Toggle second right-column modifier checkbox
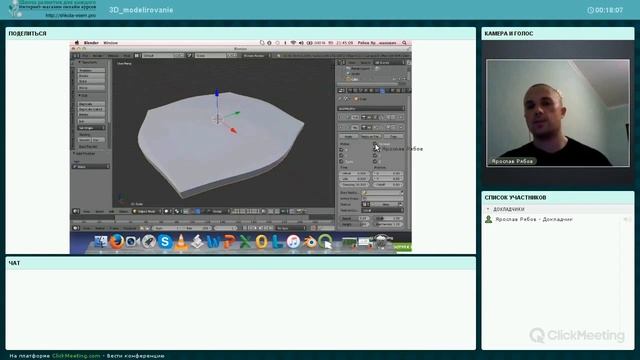Image resolution: width=640 pixels, height=360 pixels. click(375, 156)
